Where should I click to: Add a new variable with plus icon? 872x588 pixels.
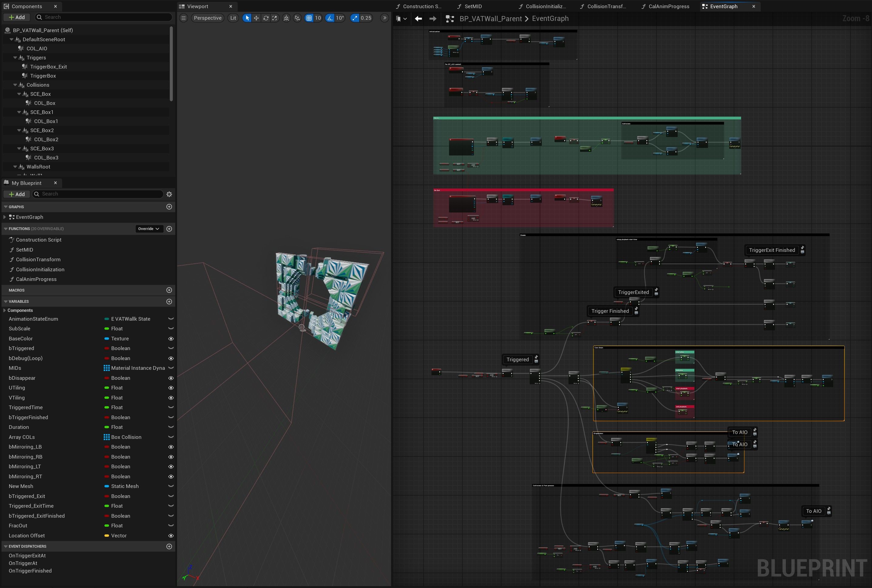(169, 302)
